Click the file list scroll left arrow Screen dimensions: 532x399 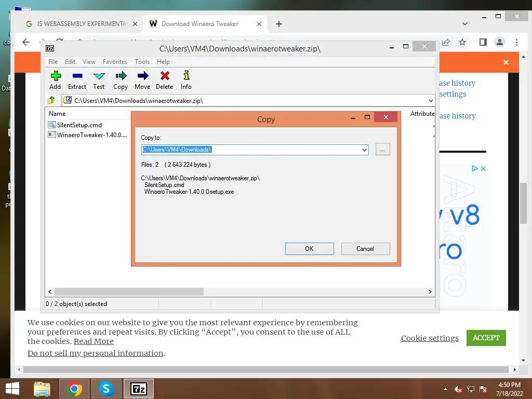click(x=50, y=292)
